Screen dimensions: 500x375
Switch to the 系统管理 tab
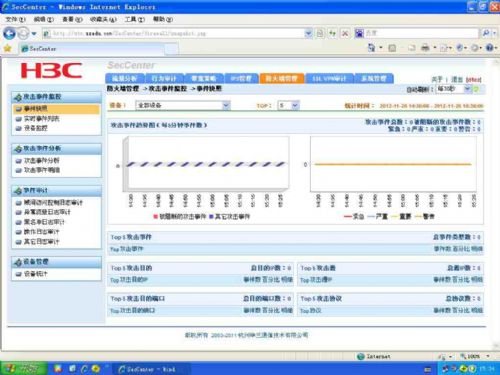coord(374,79)
